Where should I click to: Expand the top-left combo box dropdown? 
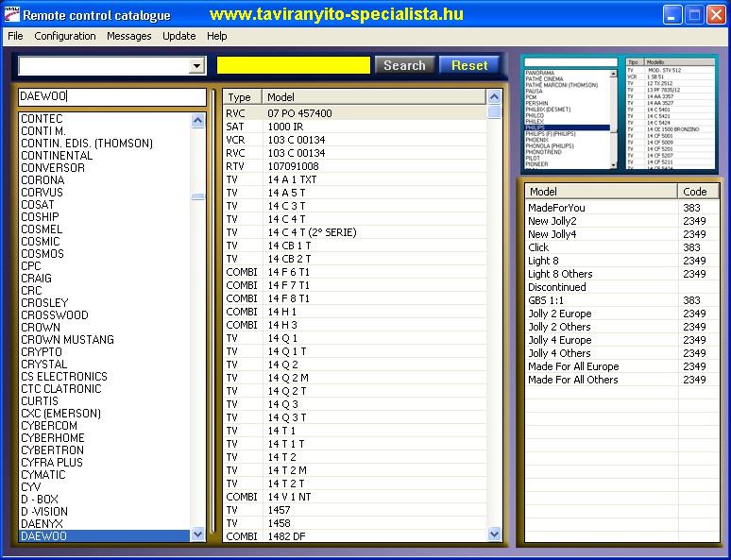pyautogui.click(x=197, y=66)
